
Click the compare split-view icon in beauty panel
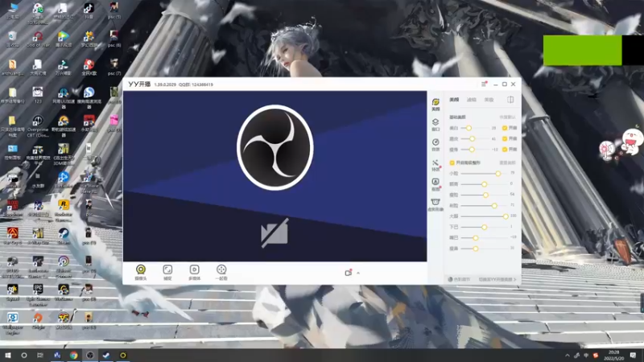pyautogui.click(x=510, y=100)
